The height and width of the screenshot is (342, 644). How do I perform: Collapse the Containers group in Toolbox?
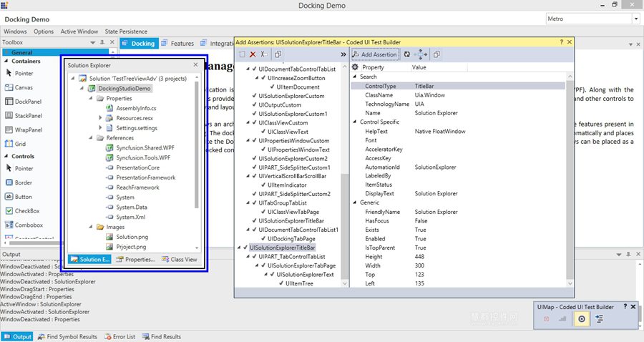point(6,62)
